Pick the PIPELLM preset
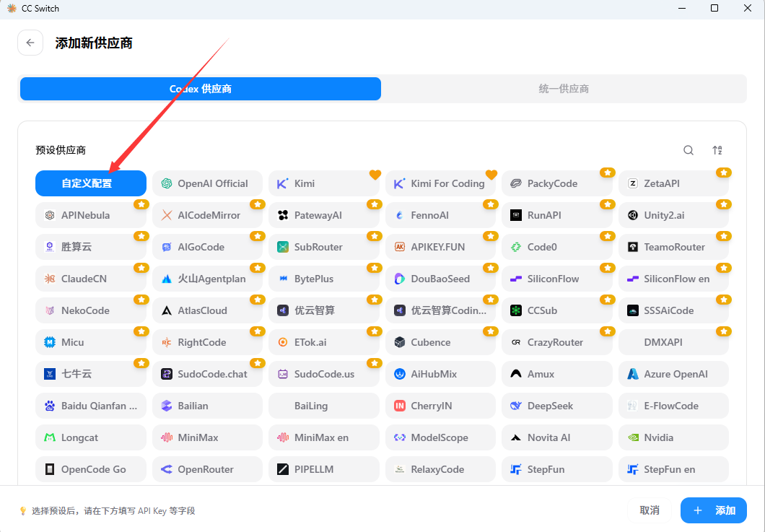This screenshot has width=765, height=532. click(x=324, y=469)
